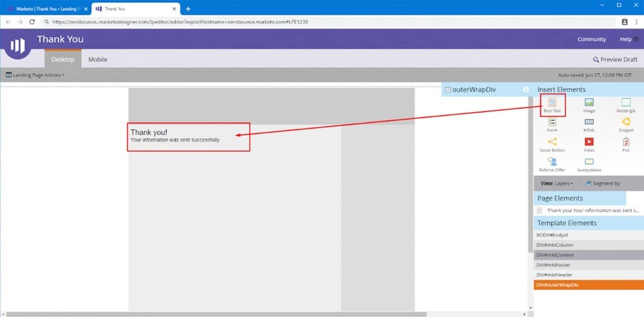The image size is (644, 317).
Task: Switch to Desktop tab
Action: click(x=63, y=59)
